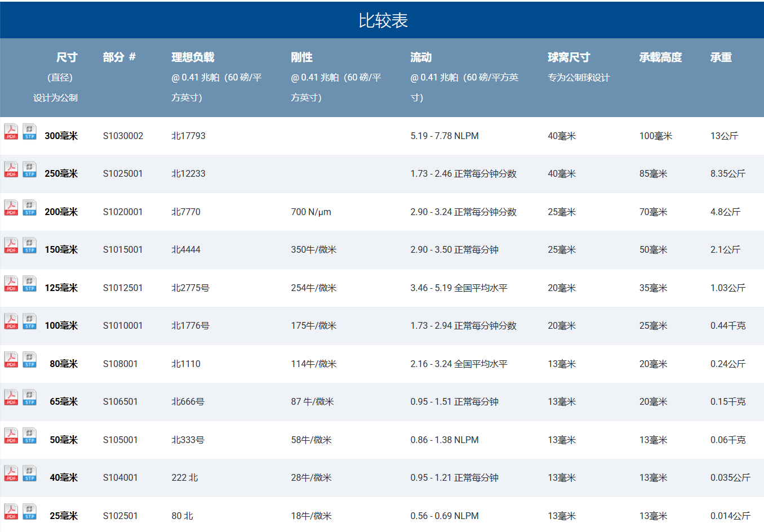Select part number S1015001

[122, 249]
